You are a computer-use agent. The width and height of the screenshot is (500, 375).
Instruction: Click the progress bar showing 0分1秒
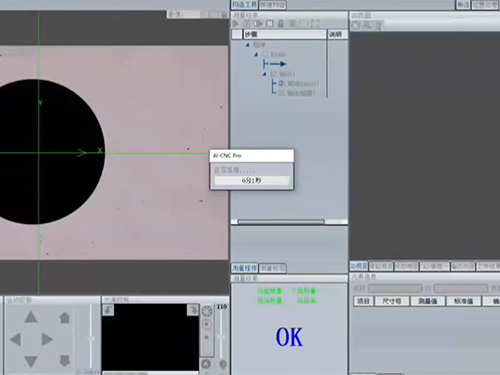tap(252, 181)
